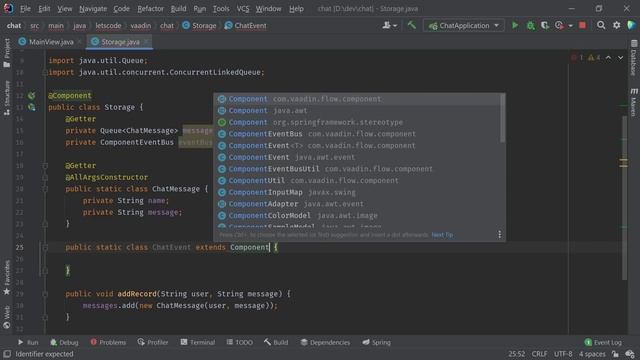Image resolution: width=640 pixels, height=360 pixels.
Task: Click the editor vertical scrollbar
Action: (x=624, y=198)
